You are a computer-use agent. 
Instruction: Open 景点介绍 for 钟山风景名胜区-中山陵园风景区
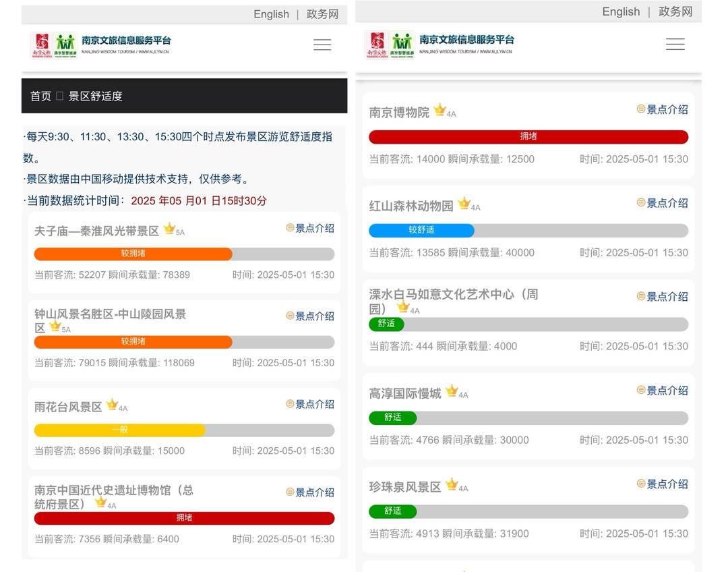[x=310, y=316]
